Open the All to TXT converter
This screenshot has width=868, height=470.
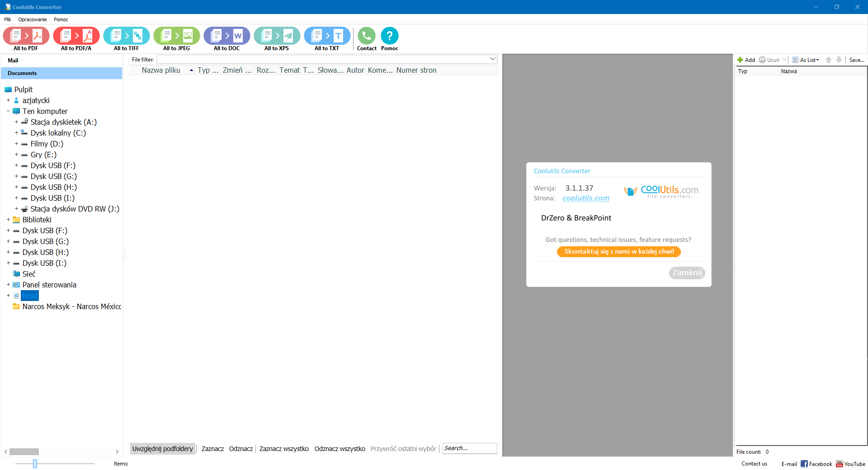click(x=327, y=36)
